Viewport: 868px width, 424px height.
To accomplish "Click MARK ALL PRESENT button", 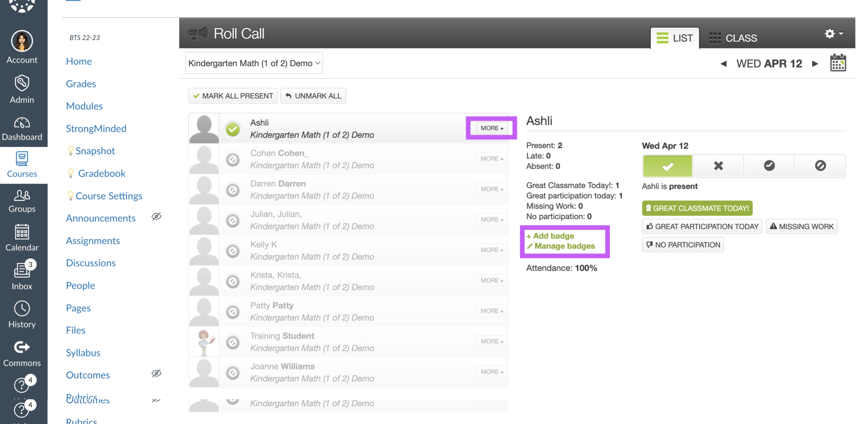I will 233,96.
